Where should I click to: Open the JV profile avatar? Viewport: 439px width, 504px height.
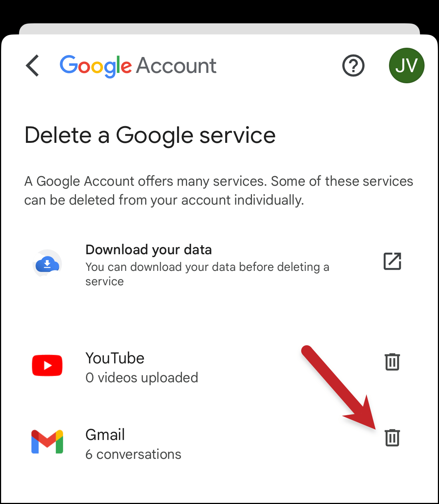pos(406,65)
